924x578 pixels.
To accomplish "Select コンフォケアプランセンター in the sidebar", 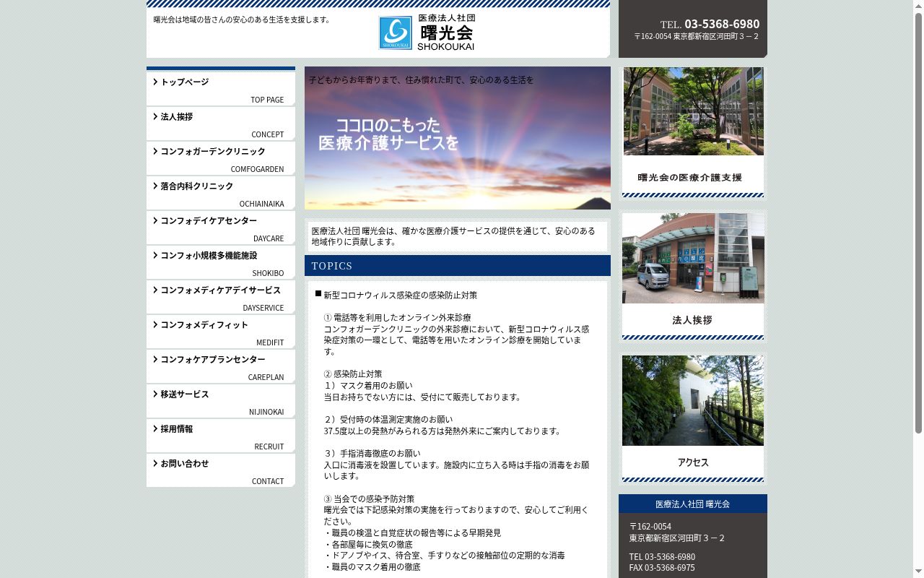I will click(221, 367).
